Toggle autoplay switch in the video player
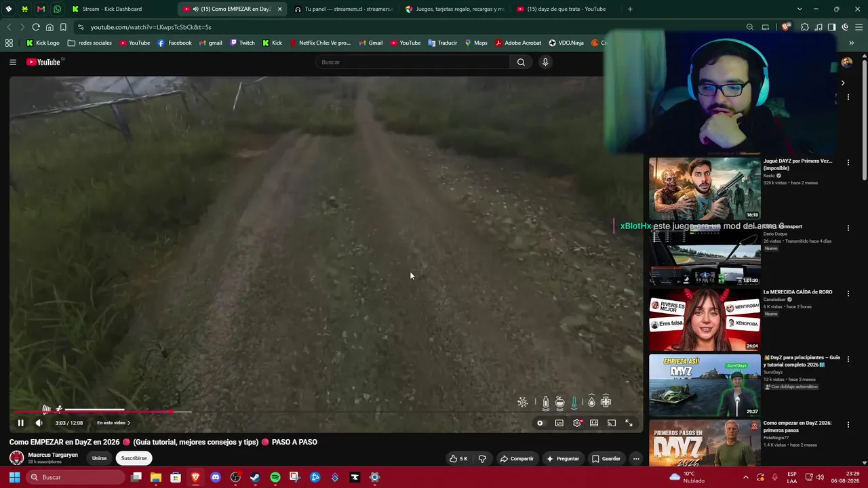This screenshot has height=488, width=868. pos(540,423)
